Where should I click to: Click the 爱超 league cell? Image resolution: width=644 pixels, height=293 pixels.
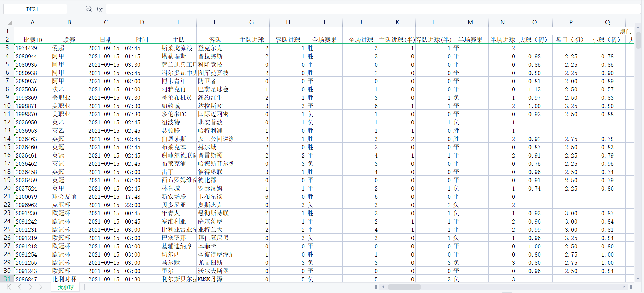coord(69,48)
